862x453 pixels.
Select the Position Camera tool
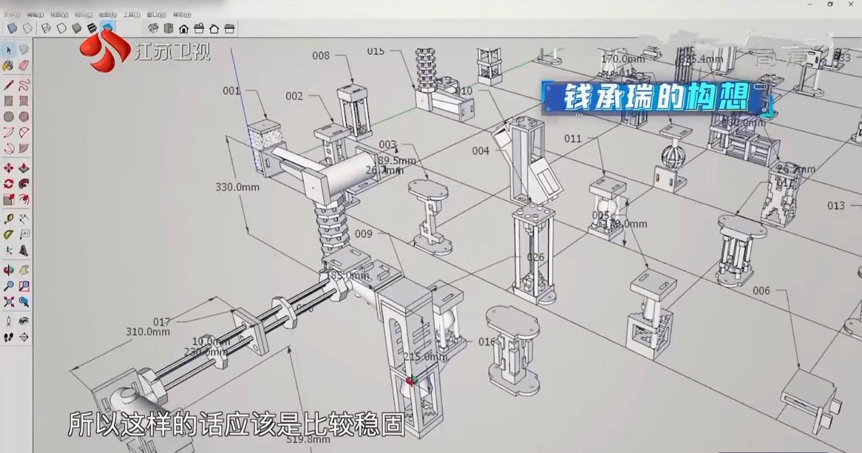tap(9, 321)
